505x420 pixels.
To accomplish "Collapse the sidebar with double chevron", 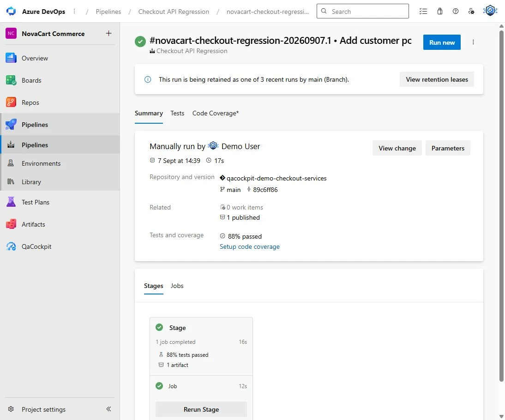I will coord(108,409).
